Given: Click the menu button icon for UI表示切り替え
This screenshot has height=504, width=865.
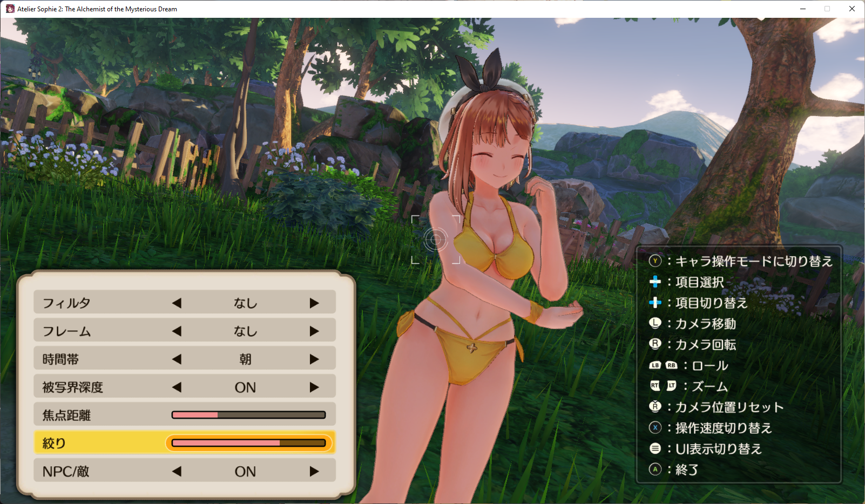Looking at the screenshot, I should [655, 448].
